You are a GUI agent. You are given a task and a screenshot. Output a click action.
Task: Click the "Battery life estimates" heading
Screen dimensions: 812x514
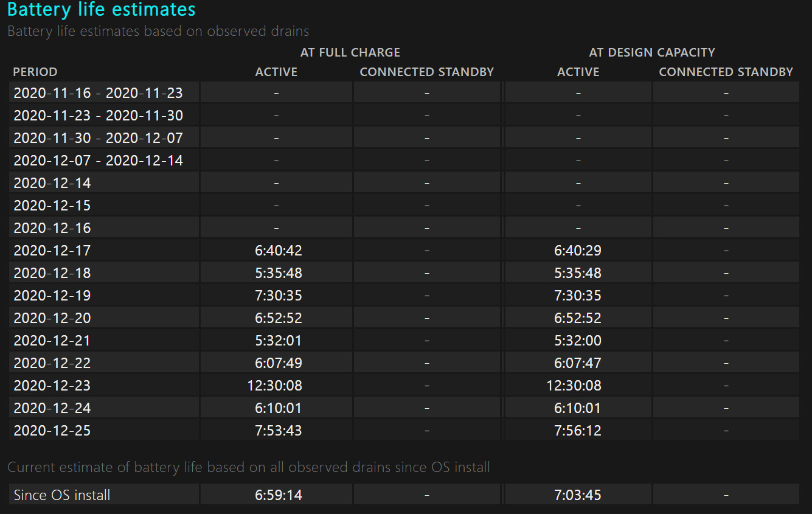[x=102, y=10]
